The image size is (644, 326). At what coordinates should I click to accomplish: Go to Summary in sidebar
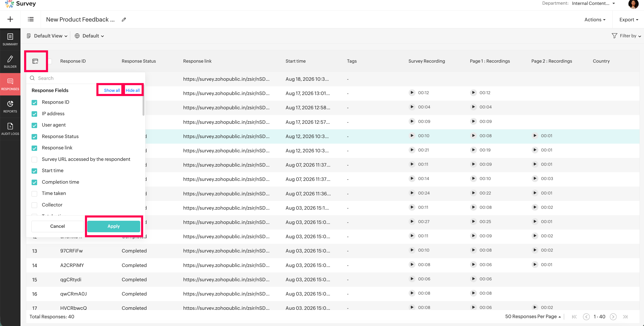tap(10, 39)
